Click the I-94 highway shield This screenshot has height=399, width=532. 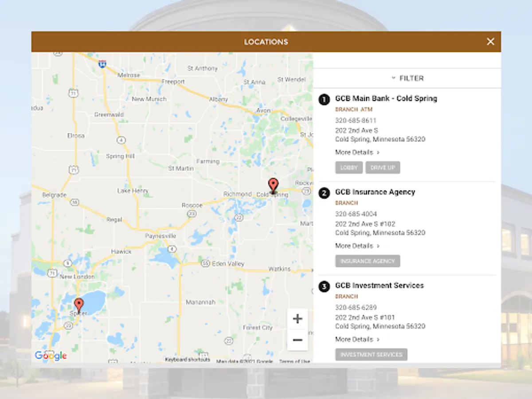(102, 63)
